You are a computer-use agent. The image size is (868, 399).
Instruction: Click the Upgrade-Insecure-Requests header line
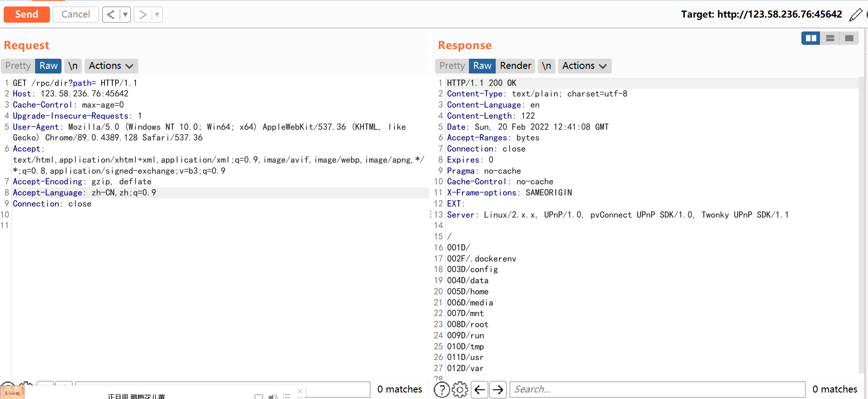[x=77, y=116]
